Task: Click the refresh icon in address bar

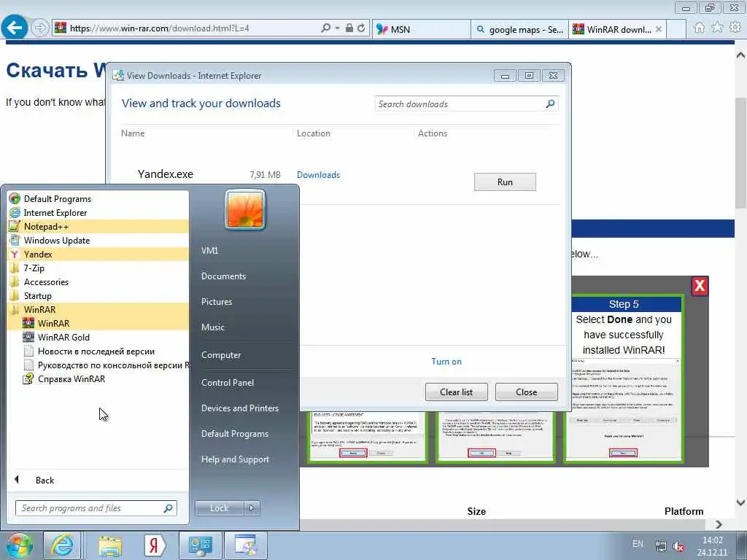Action: [362, 28]
